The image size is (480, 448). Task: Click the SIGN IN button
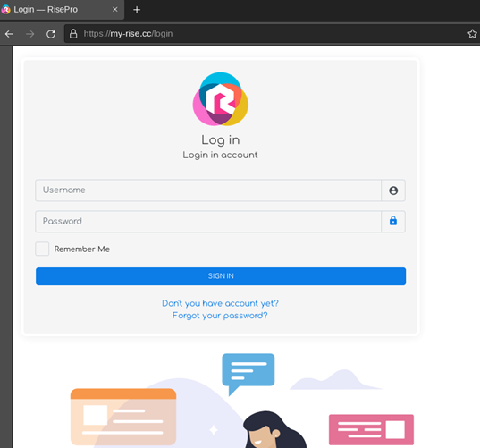pos(221,276)
